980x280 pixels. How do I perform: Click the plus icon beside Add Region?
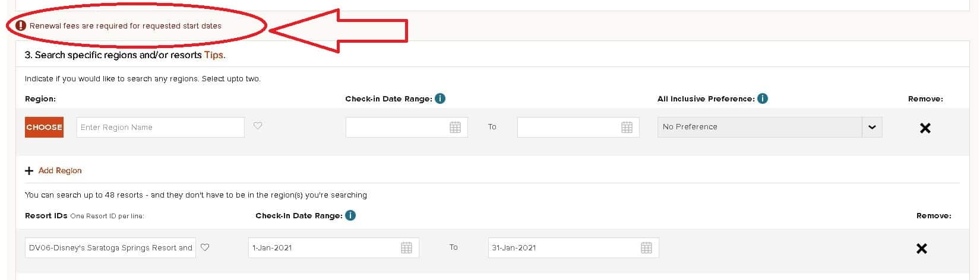(29, 171)
